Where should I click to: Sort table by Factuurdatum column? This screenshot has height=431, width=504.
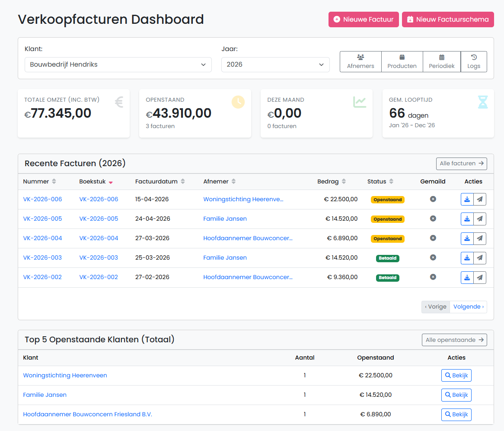click(x=160, y=182)
